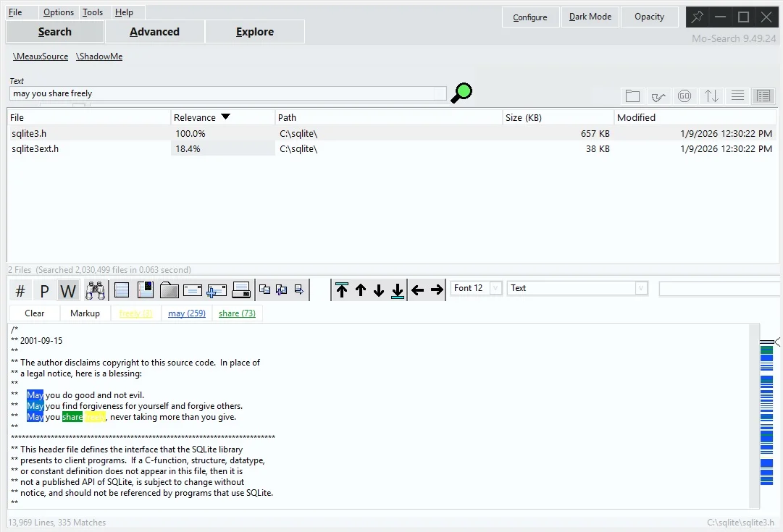Click the green magnifying glass search icon
This screenshot has height=532, width=783.
461,93
